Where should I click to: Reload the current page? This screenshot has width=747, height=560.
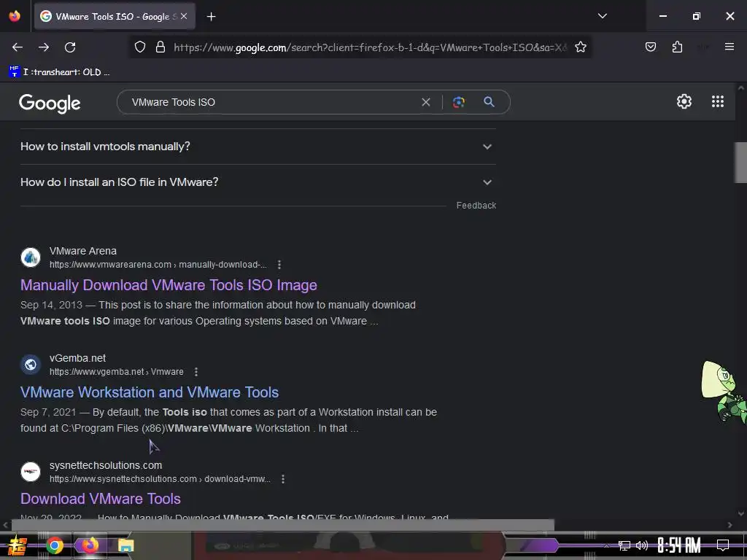coord(70,47)
